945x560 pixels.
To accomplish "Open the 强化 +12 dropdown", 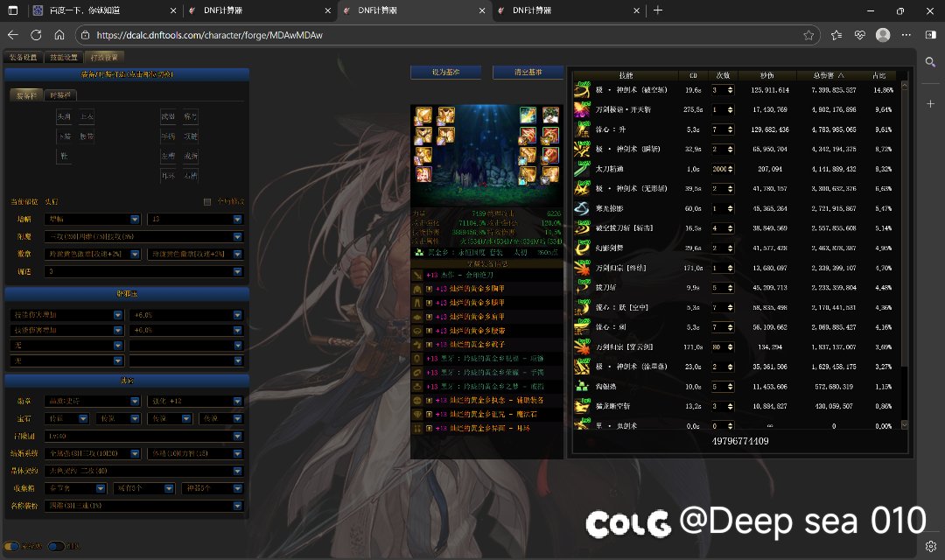I will (x=196, y=402).
